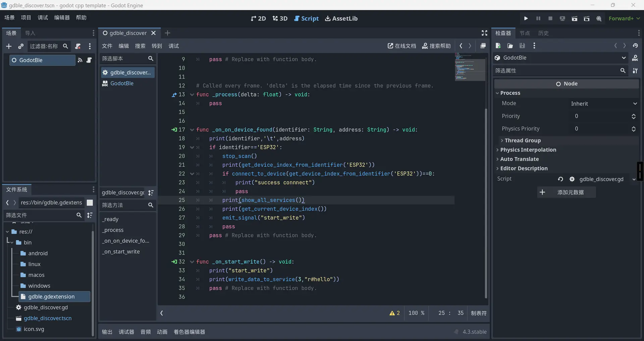644x341 pixels.
Task: Open the 输出 output bottom panel
Action: (107, 332)
